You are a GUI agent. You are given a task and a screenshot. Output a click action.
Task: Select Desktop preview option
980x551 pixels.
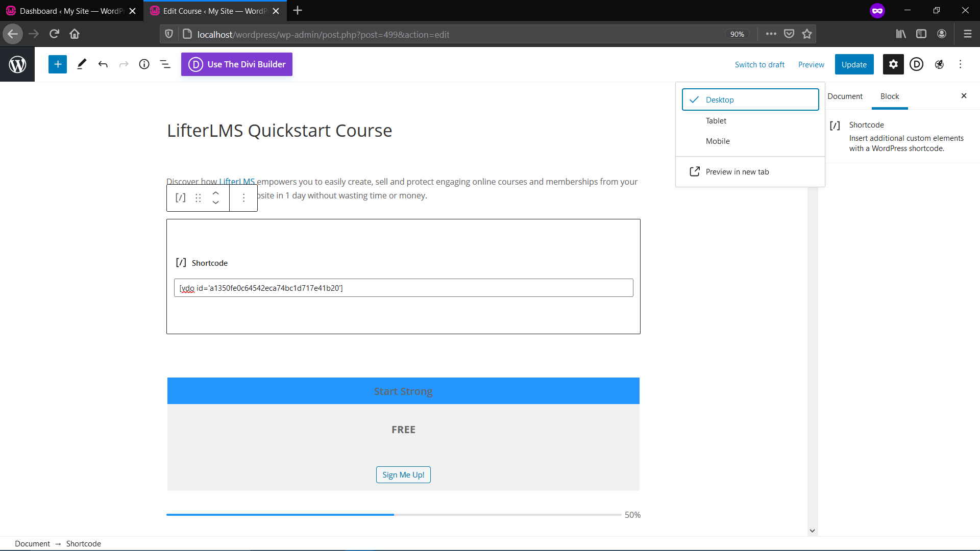[750, 99]
